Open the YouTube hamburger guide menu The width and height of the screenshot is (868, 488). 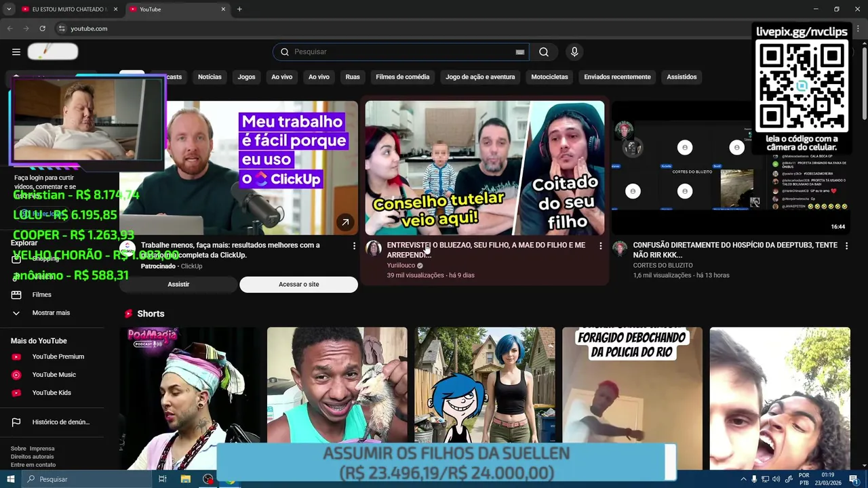pyautogui.click(x=16, y=52)
